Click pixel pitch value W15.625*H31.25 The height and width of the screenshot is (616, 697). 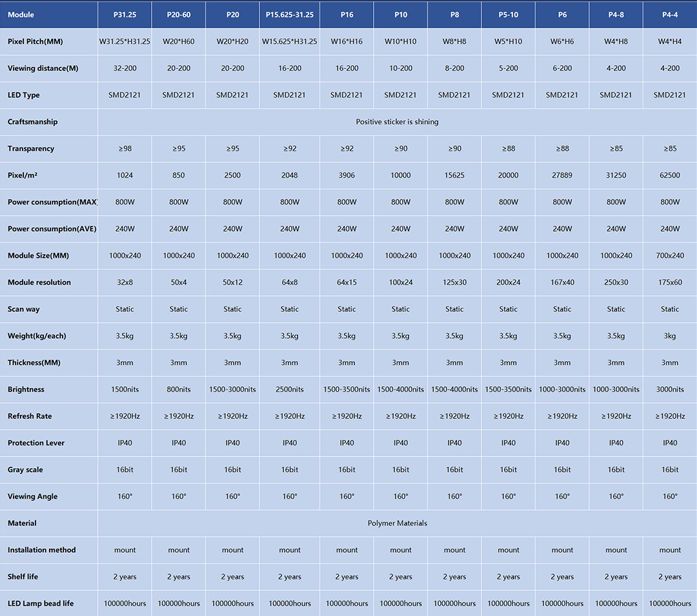pos(289,41)
